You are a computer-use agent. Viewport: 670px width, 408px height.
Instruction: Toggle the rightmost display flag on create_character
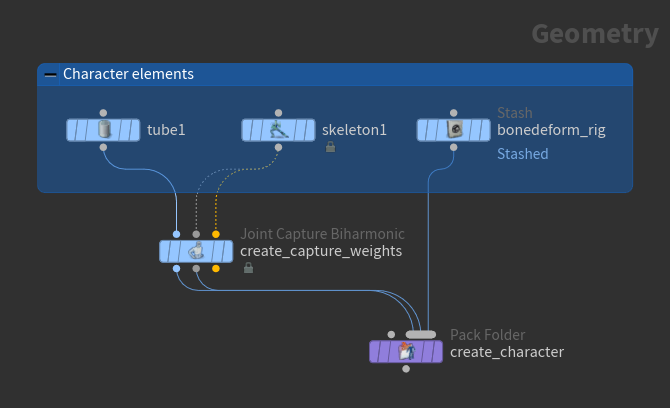coord(438,352)
